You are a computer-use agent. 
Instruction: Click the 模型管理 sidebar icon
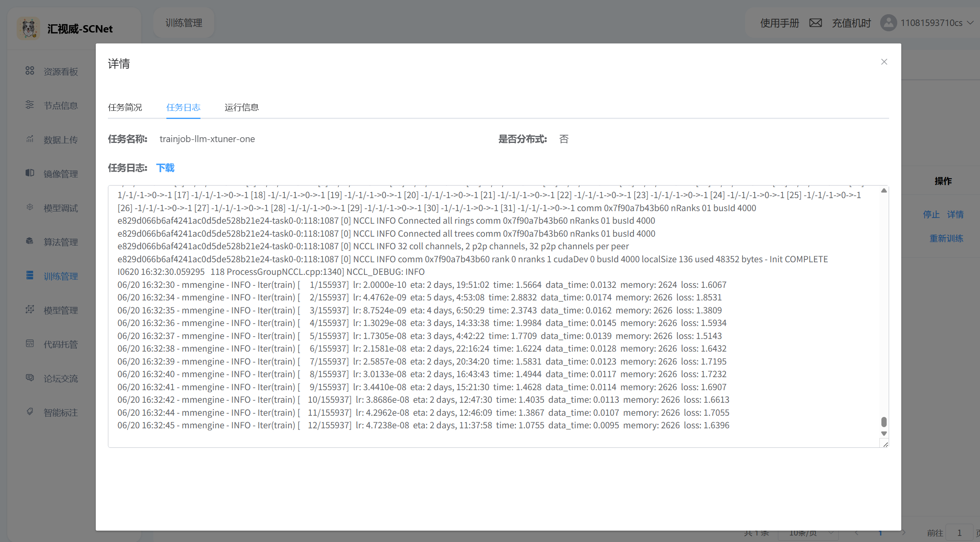[30, 309]
